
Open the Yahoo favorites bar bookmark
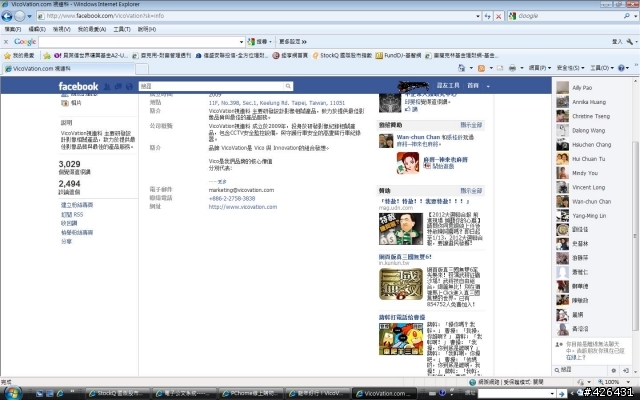tap(91, 56)
